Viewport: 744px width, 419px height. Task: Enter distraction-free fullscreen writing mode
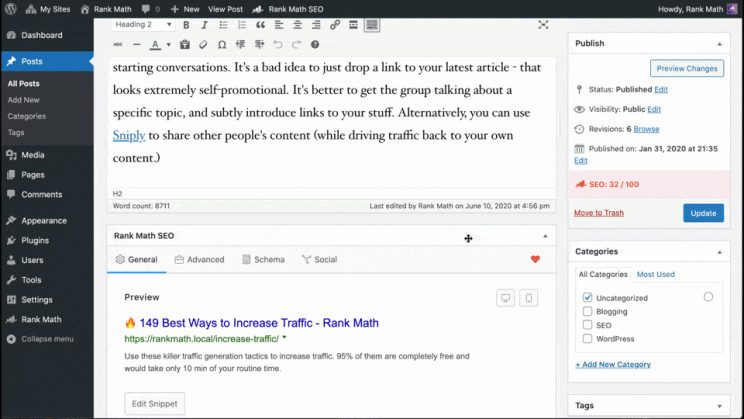(x=543, y=24)
